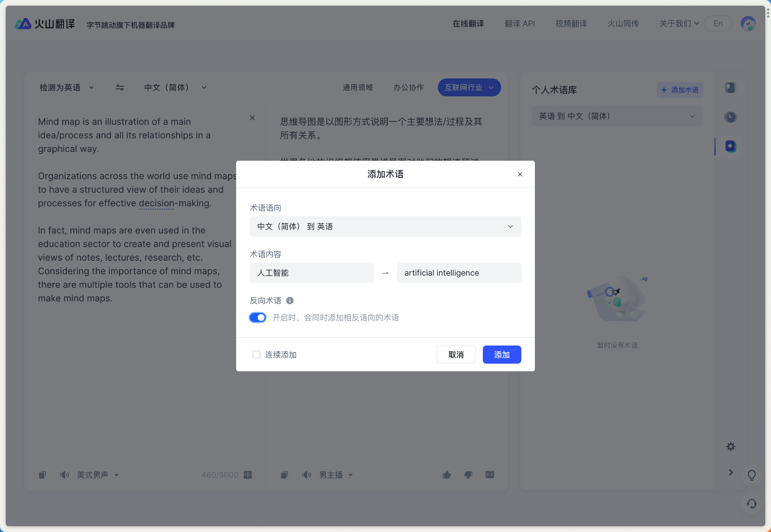Screen dimensions: 771x532
Task: Give the translation a thumbs up
Action: [x=447, y=475]
